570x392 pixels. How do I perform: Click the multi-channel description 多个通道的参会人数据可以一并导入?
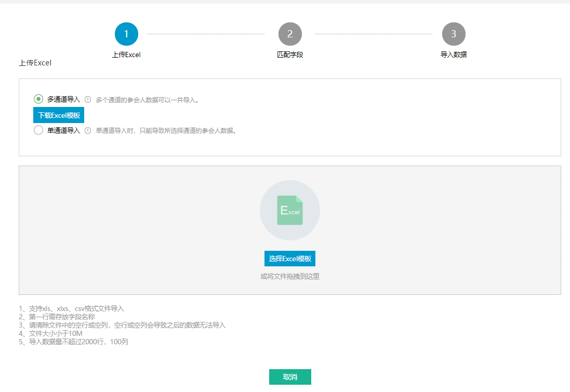tap(147, 100)
